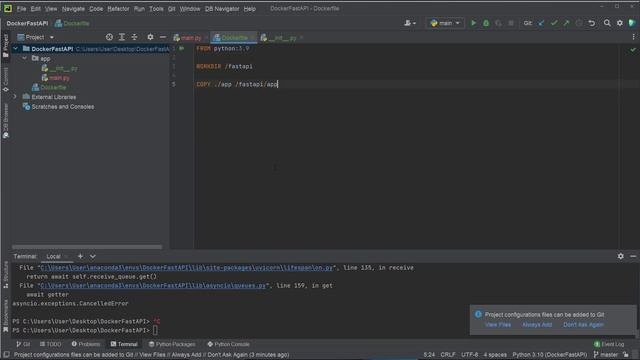Viewport: 640px width, 360px height.
Task: Expand all in Project panel
Action: pos(122,37)
